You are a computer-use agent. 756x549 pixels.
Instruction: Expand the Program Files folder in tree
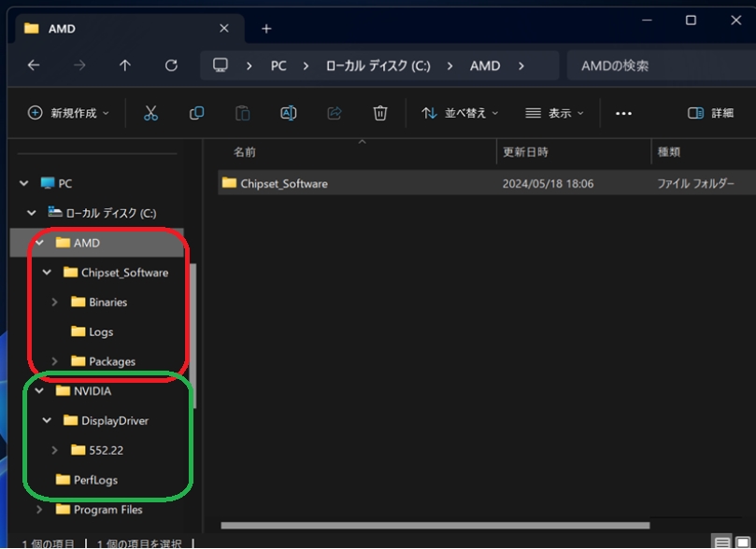click(x=39, y=510)
